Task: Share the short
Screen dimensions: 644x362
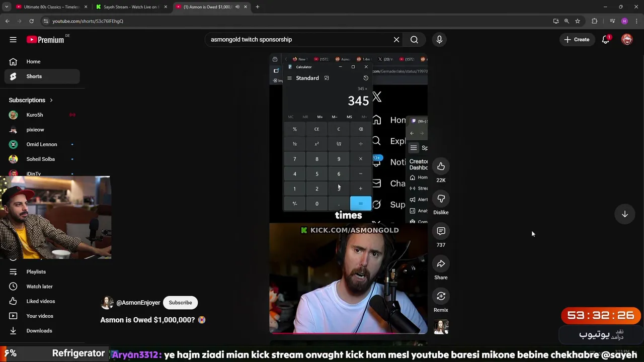Action: 441,264
